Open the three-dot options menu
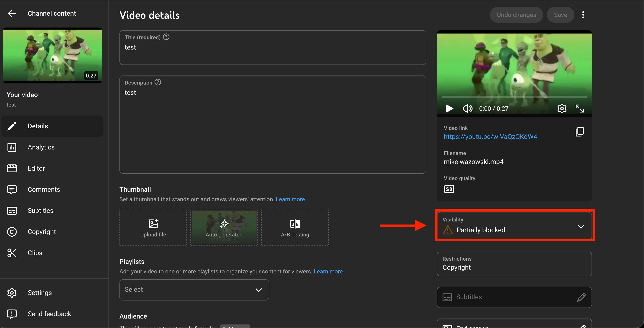This screenshot has height=328, width=644. tap(583, 15)
